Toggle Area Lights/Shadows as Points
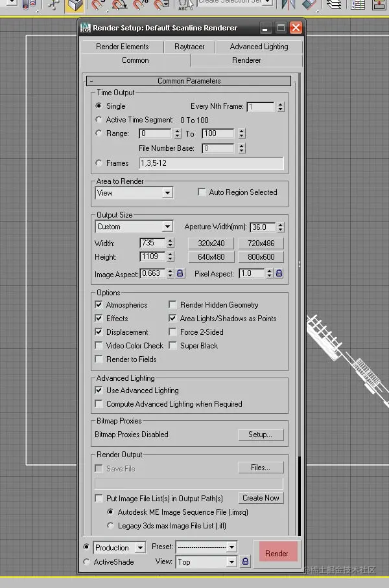 [x=172, y=318]
